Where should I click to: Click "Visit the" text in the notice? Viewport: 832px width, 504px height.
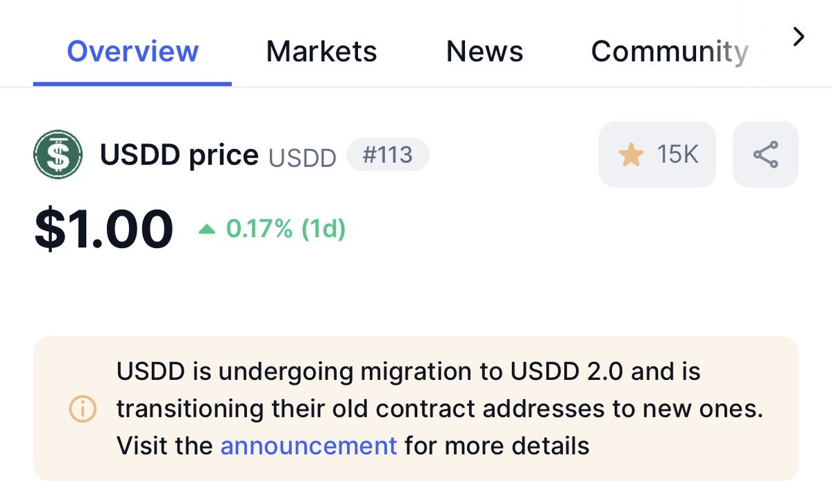pos(165,445)
